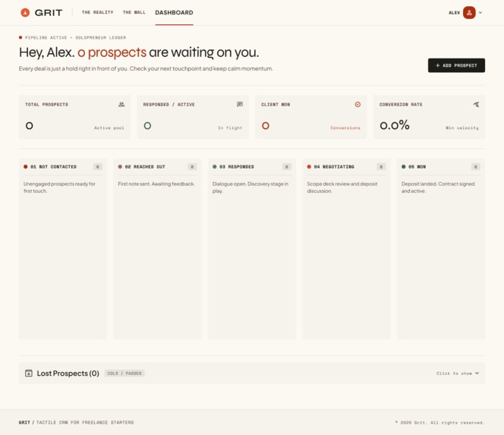The image size is (504, 435).
Task: Click the GRIT flame logo icon
Action: pyautogui.click(x=25, y=13)
